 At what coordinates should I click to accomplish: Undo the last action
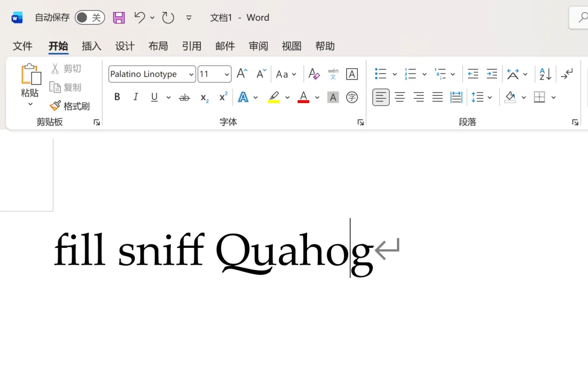(x=139, y=17)
